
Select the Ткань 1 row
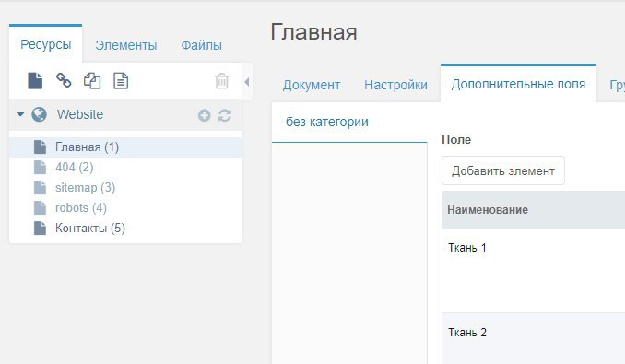coord(534,270)
